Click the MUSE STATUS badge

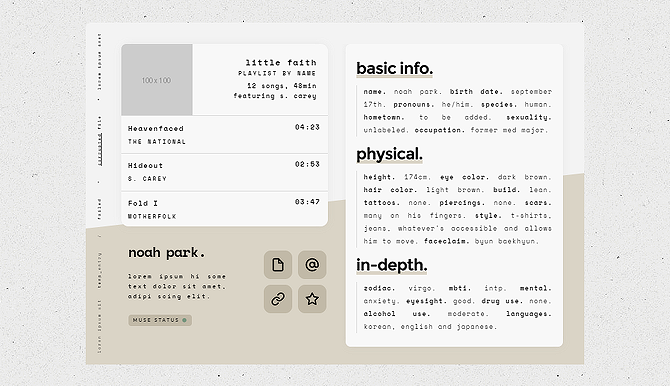[160, 320]
